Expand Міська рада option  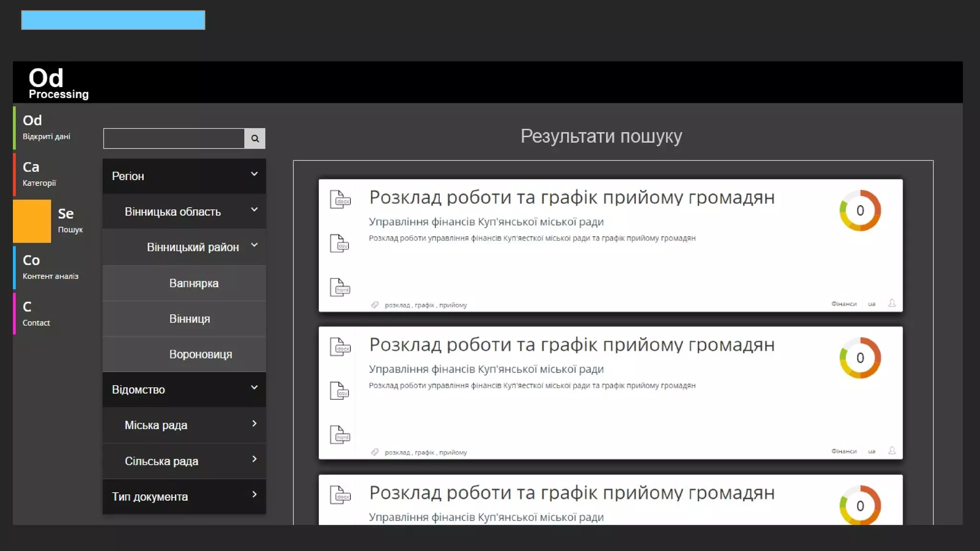pyautogui.click(x=254, y=424)
